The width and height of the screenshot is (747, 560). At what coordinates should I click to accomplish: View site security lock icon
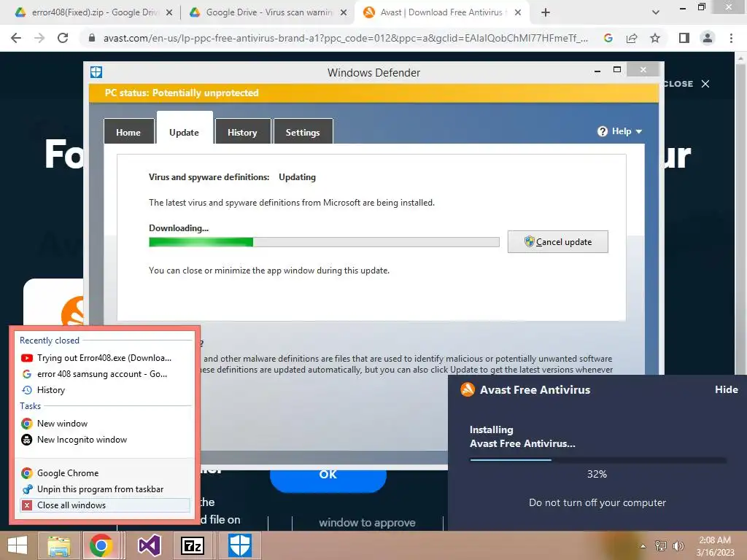click(x=93, y=38)
